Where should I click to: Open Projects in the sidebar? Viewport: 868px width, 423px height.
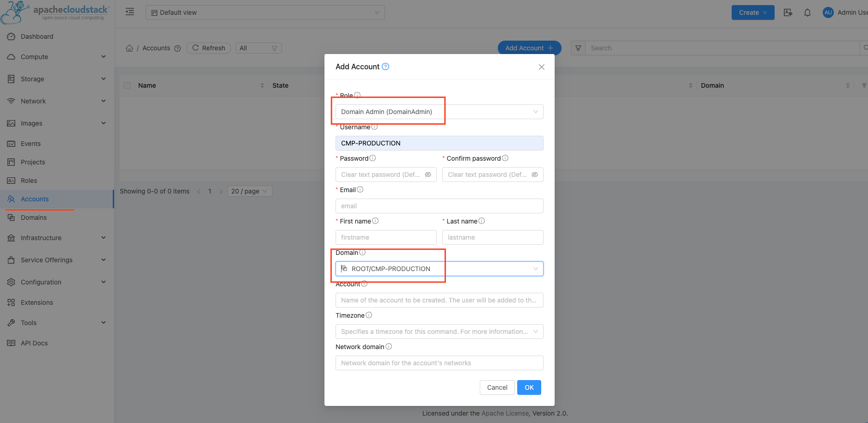(x=57, y=162)
